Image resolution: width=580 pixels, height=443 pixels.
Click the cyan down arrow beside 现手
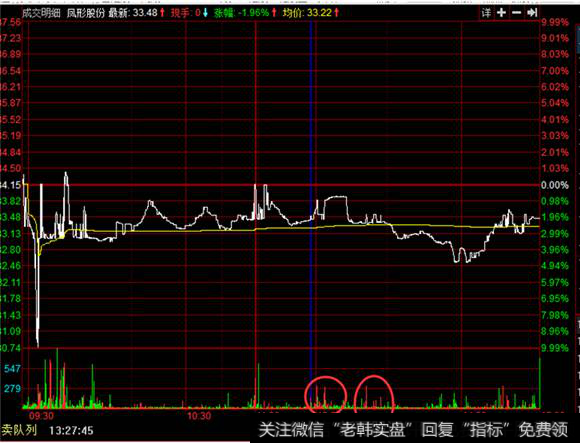[206, 13]
